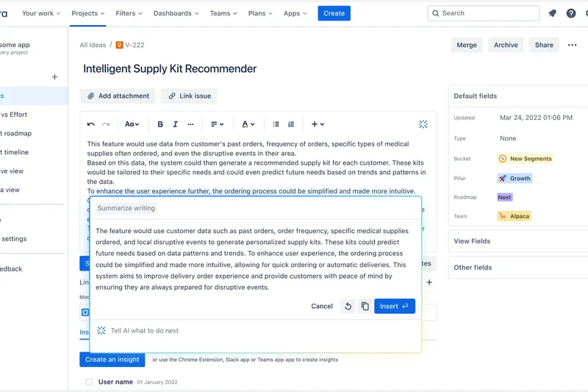Click the search magnifier icon
Image resolution: width=588 pixels, height=392 pixels.
point(435,13)
